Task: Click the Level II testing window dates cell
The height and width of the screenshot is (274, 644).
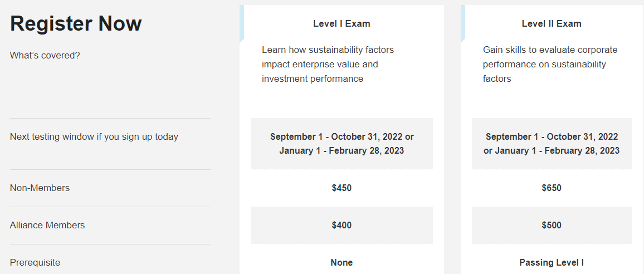Action: (x=552, y=144)
